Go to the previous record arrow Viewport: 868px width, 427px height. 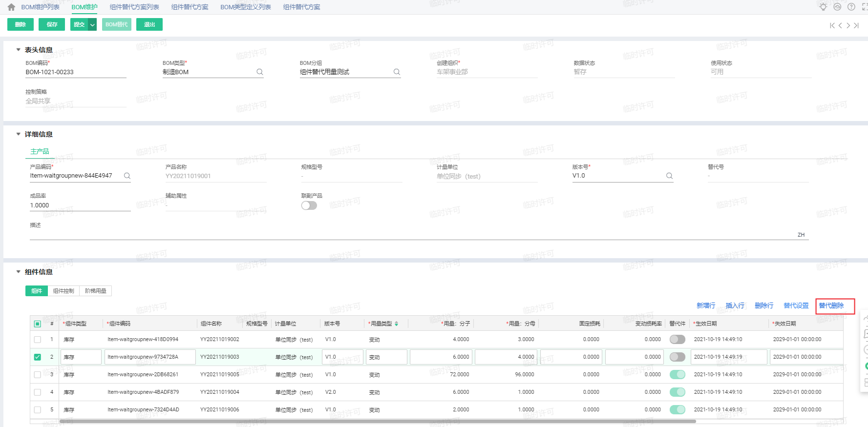click(x=840, y=25)
